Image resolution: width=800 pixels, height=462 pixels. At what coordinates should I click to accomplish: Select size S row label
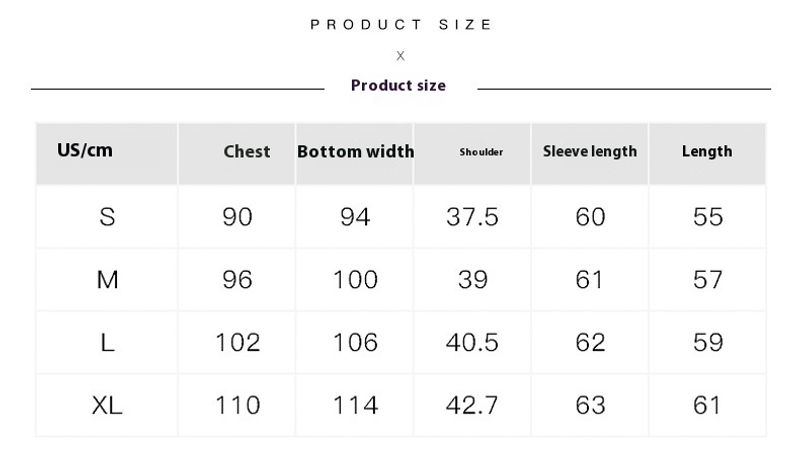[107, 217]
